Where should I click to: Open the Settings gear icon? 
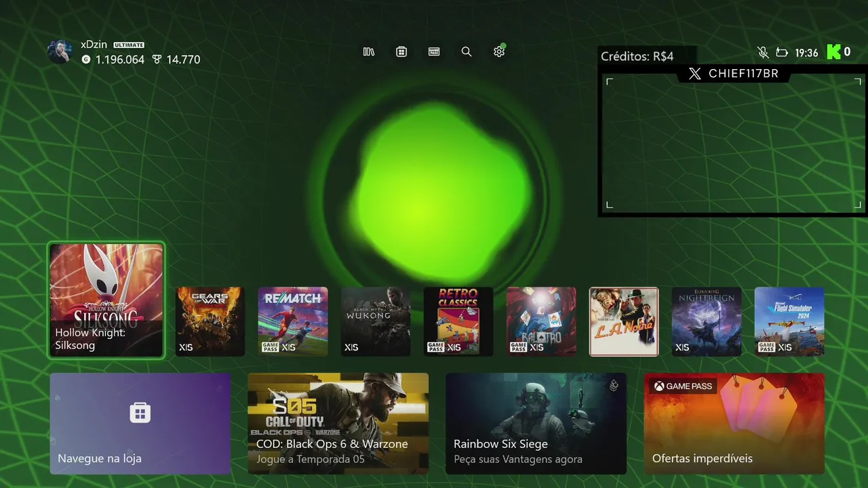coord(499,52)
